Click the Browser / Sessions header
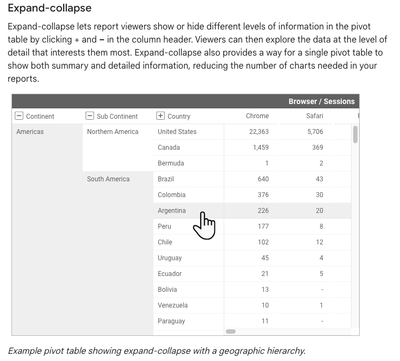The image size is (400, 361). 321,101
